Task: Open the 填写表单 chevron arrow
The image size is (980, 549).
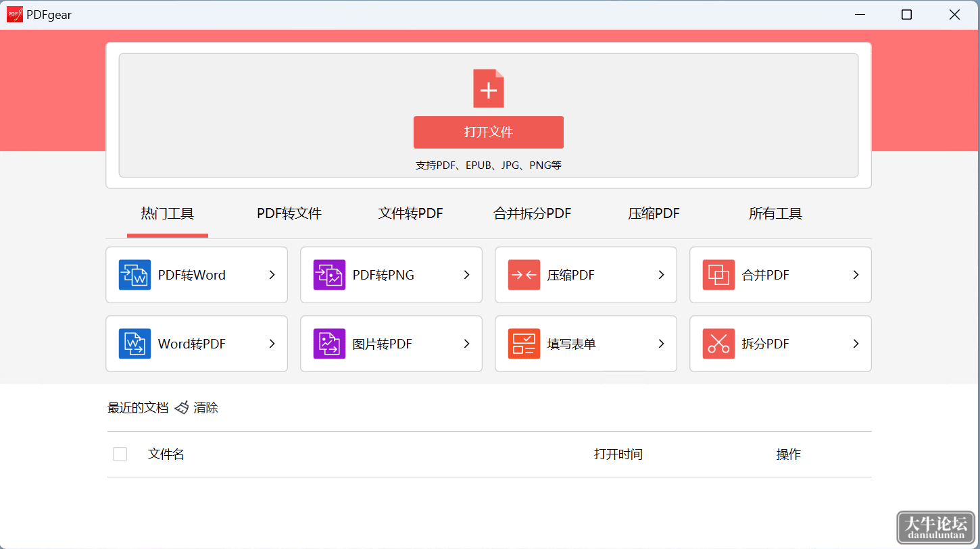Action: [x=661, y=344]
